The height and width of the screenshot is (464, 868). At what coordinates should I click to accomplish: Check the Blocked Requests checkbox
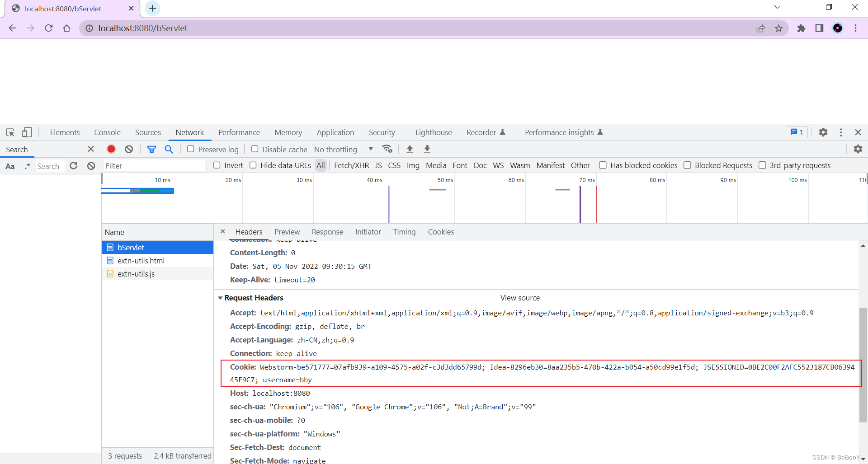[x=687, y=165]
